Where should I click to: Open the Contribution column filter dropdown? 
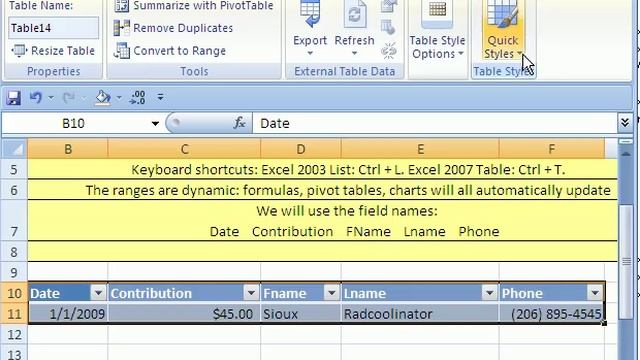click(x=251, y=293)
